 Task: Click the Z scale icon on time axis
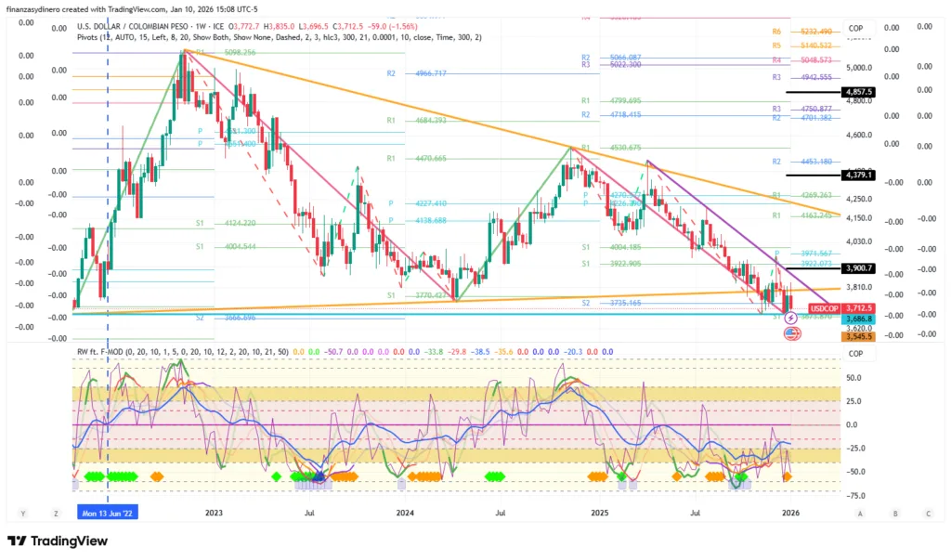click(x=57, y=513)
